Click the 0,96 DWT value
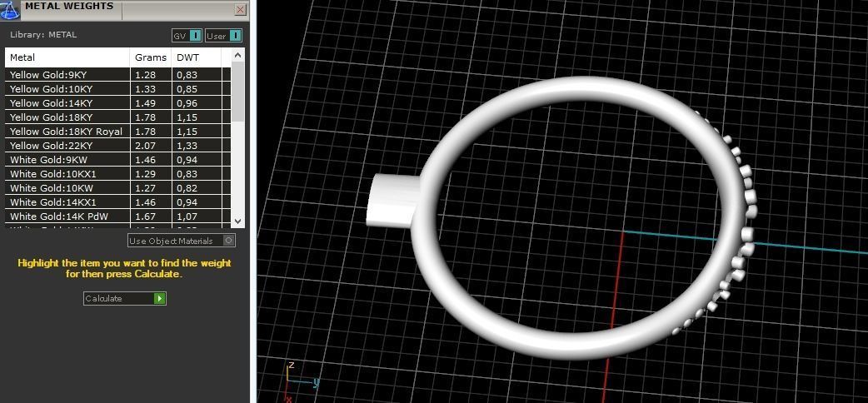 pyautogui.click(x=187, y=103)
